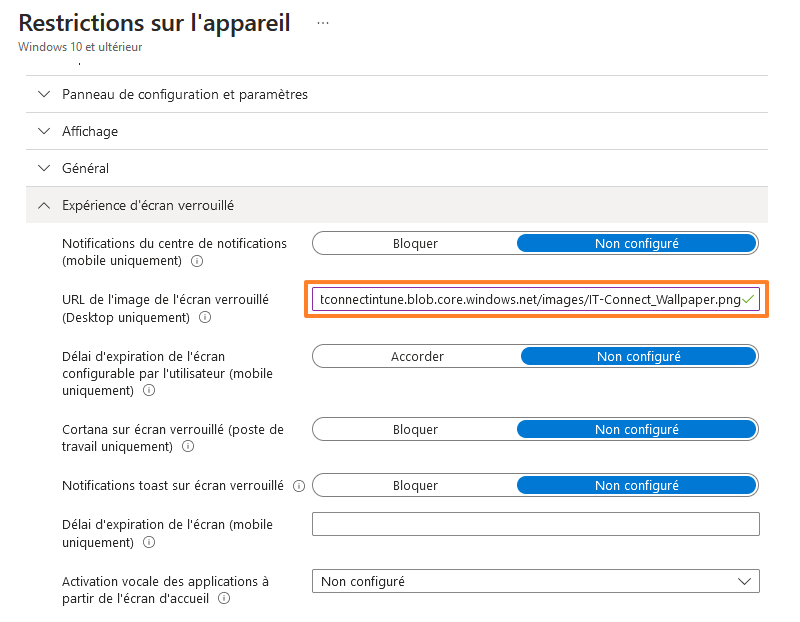This screenshot has height=622, width=800.
Task: Click the Délai d'expiration de l'écran field
Action: [x=535, y=524]
